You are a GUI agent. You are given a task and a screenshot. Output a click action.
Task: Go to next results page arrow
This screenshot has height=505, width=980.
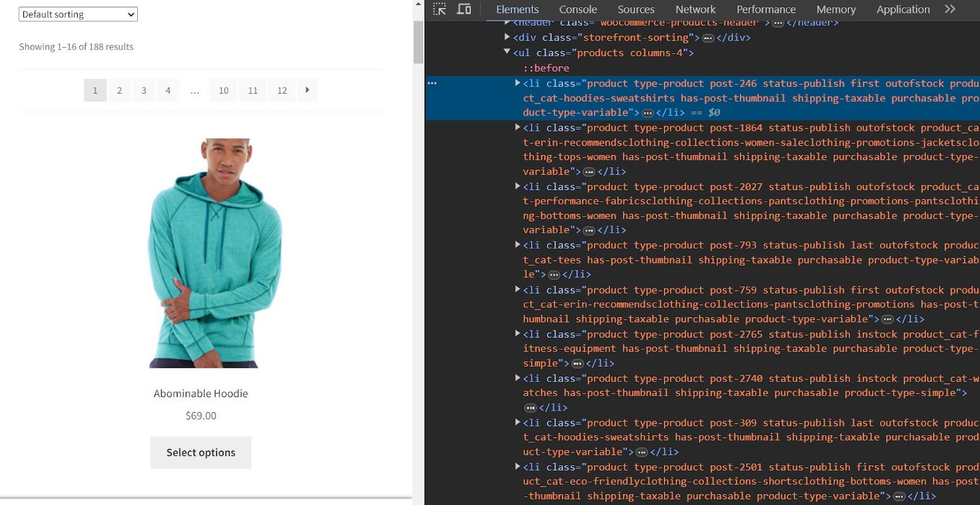click(307, 90)
